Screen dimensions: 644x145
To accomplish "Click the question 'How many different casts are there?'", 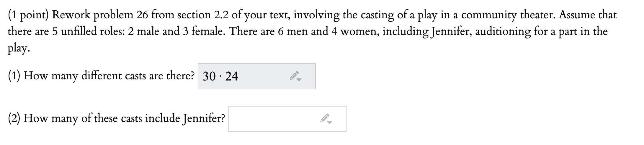I will [x=109, y=76].
